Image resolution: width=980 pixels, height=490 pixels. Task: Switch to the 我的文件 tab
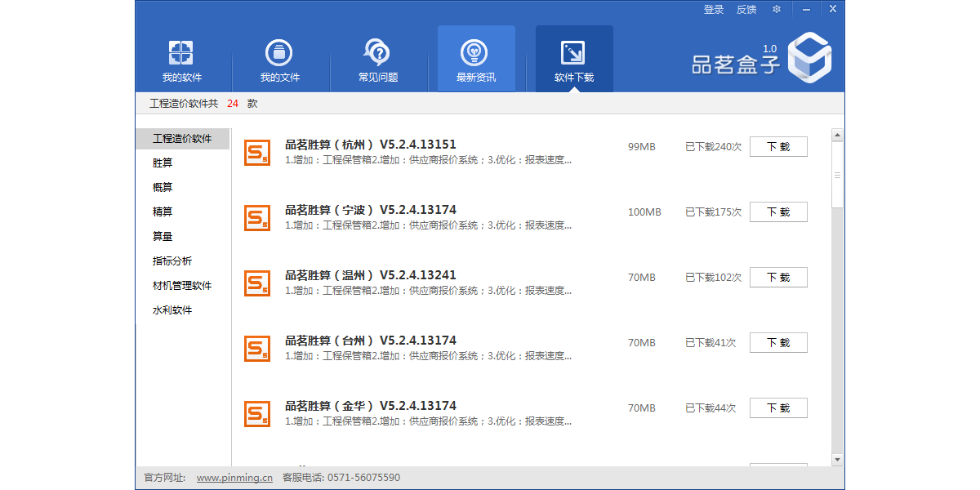(x=280, y=59)
